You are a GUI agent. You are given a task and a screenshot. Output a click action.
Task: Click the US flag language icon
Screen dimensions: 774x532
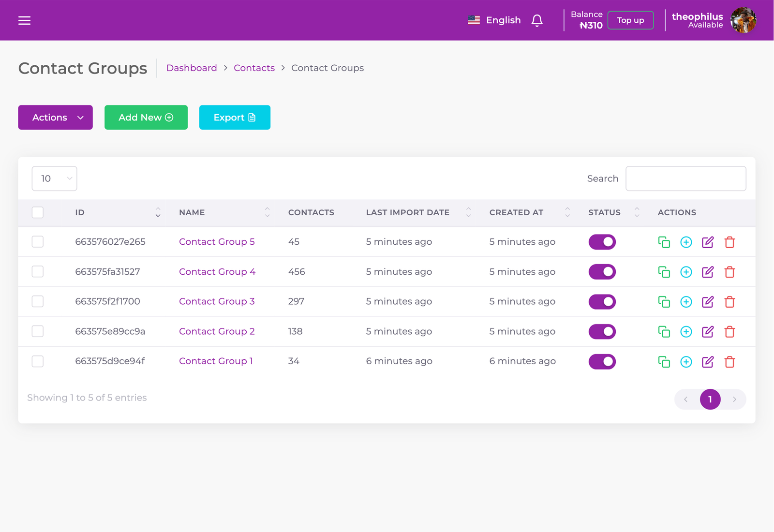click(474, 20)
